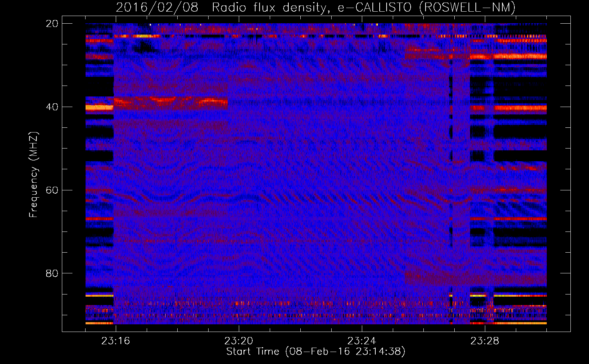Image resolution: width=589 pixels, height=364 pixels.
Task: Click the 20 MHz frequency tick label
Action: point(52,24)
